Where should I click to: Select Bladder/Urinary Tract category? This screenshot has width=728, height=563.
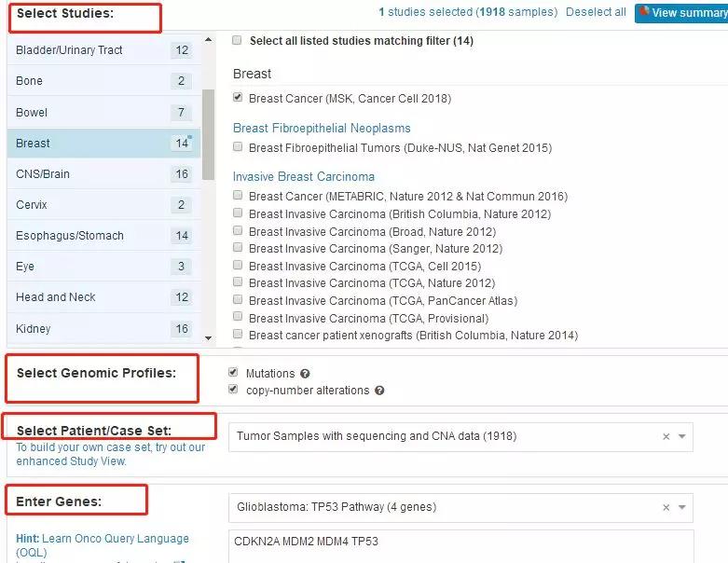click(x=69, y=50)
